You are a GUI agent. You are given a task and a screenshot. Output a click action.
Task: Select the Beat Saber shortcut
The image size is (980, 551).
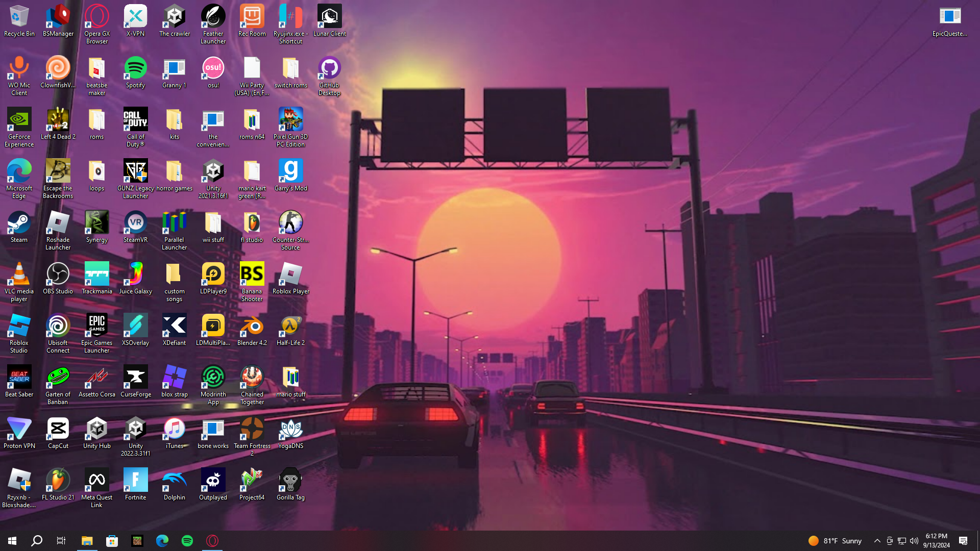click(x=19, y=382)
